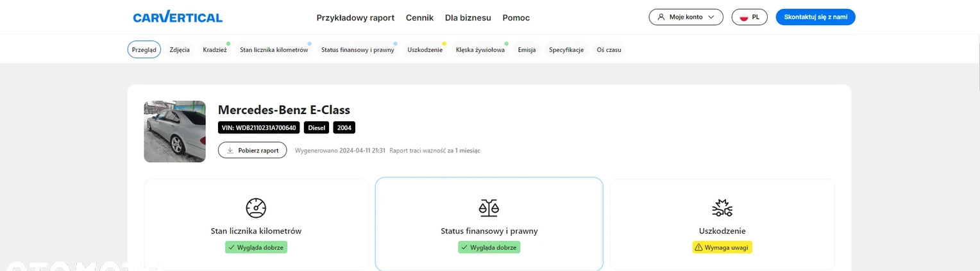
Task: Click the Mercedes car photo thumbnail
Action: [x=175, y=131]
